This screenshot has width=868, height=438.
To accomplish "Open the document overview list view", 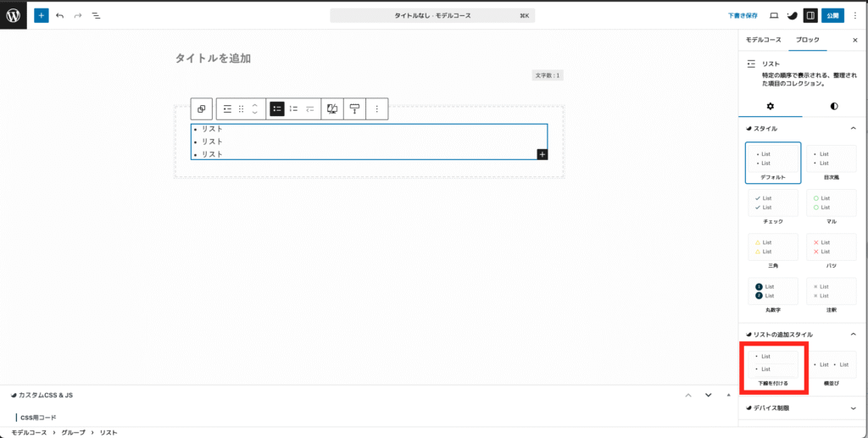I will point(96,15).
